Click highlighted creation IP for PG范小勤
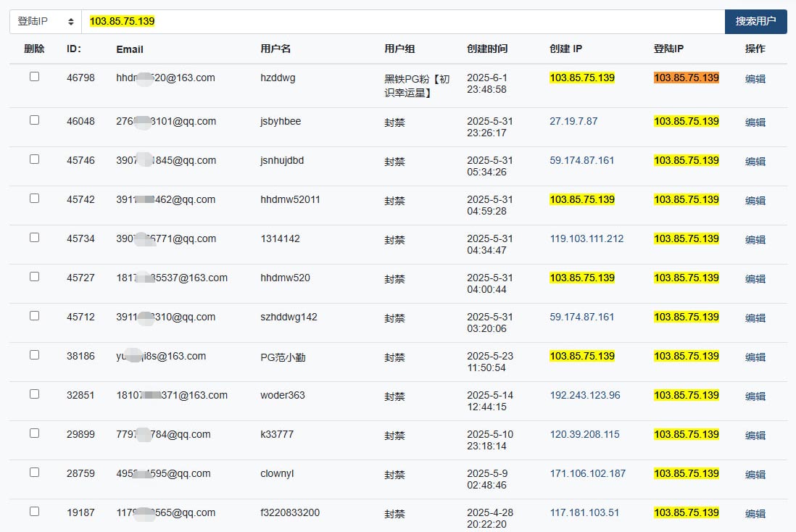796x532 pixels. coord(582,356)
